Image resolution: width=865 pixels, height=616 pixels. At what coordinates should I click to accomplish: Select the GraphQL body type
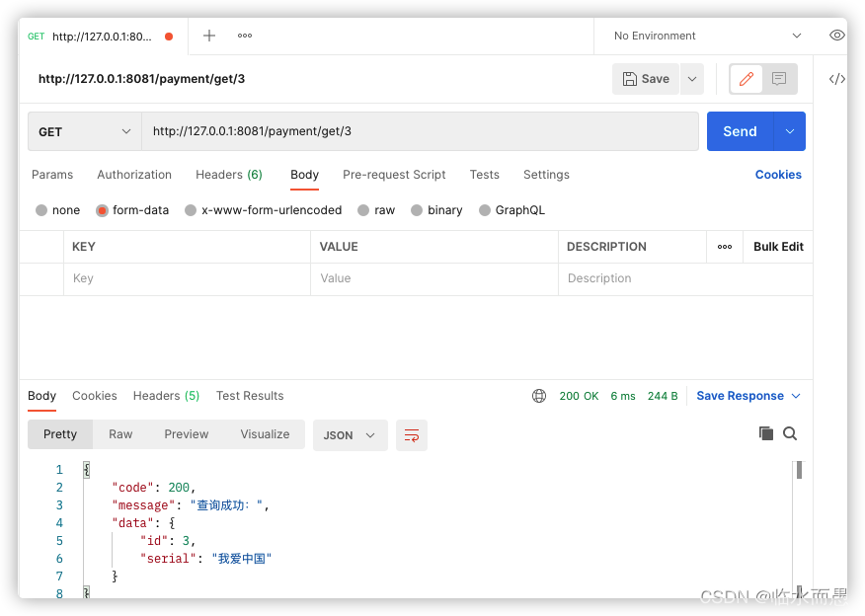click(x=511, y=210)
